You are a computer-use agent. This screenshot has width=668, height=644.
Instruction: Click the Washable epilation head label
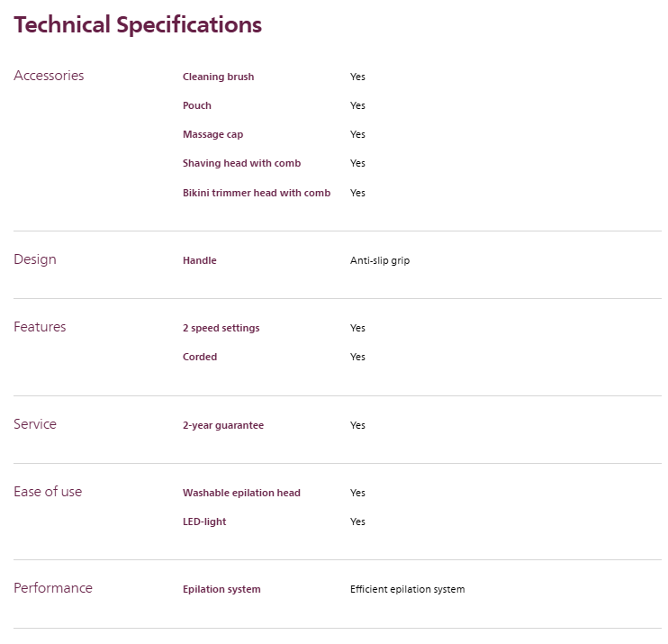[x=241, y=493]
